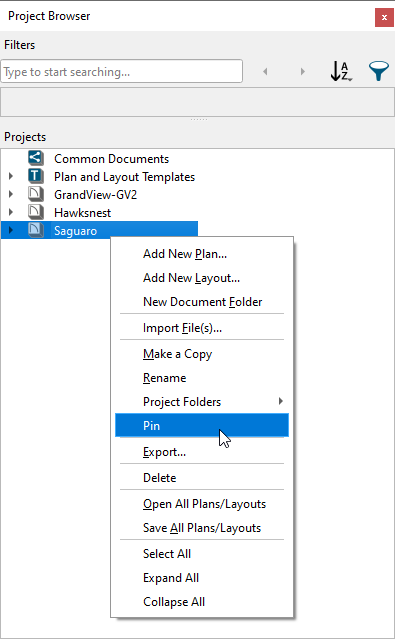Expand the Hawksnest project node
395x639 pixels.
click(11, 212)
